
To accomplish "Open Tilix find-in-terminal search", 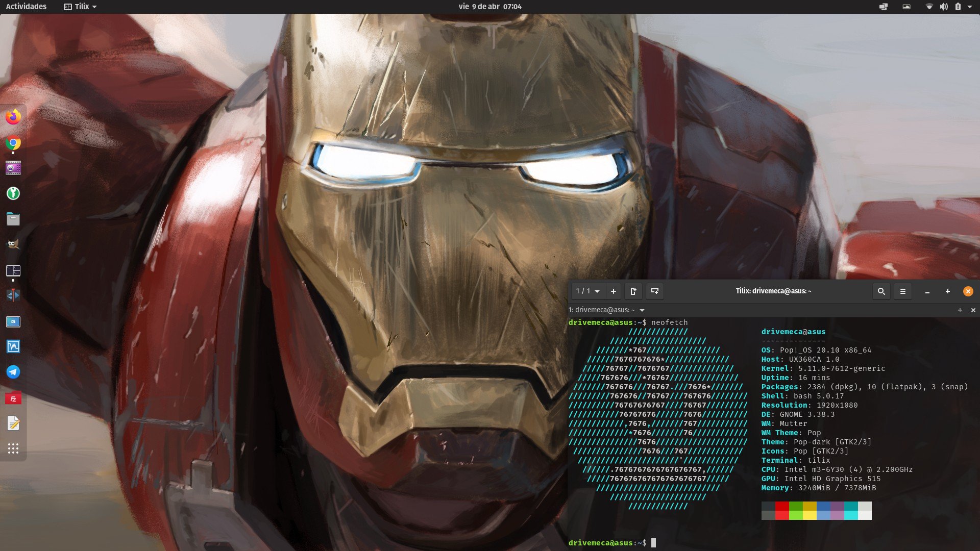I will (x=881, y=291).
